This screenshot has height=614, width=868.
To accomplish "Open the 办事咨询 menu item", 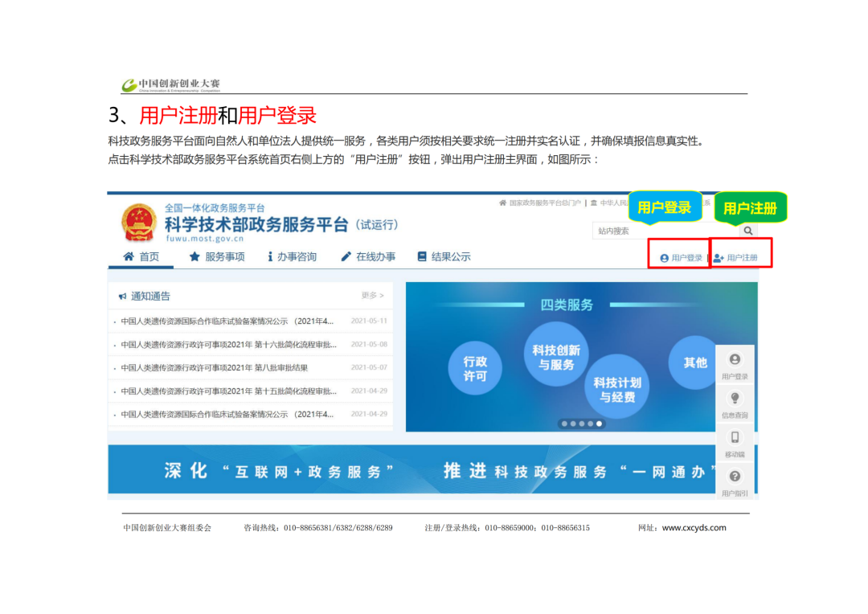I will 292,257.
